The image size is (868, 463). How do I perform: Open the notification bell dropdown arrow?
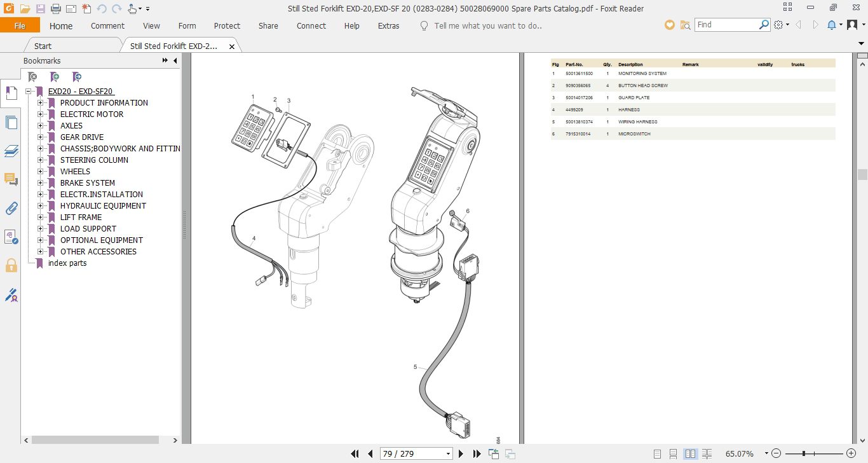pyautogui.click(x=841, y=25)
